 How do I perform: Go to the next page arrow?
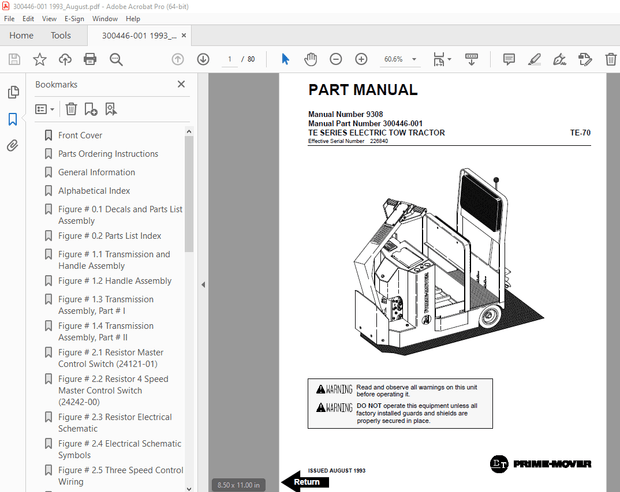pyautogui.click(x=203, y=60)
